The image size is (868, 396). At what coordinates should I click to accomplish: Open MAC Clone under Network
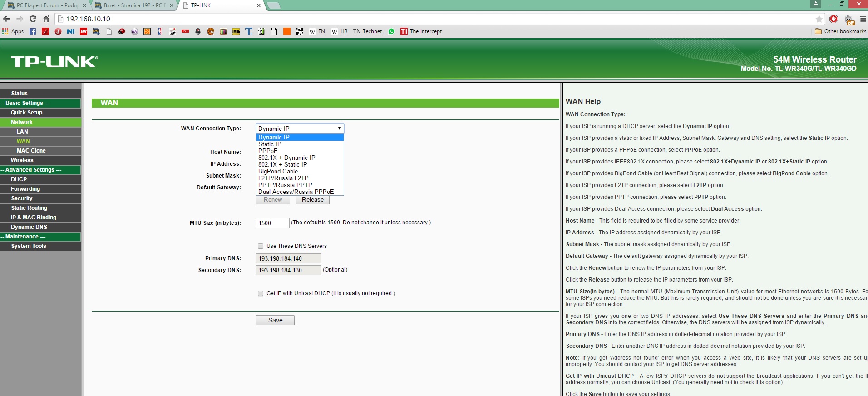pyautogui.click(x=31, y=151)
